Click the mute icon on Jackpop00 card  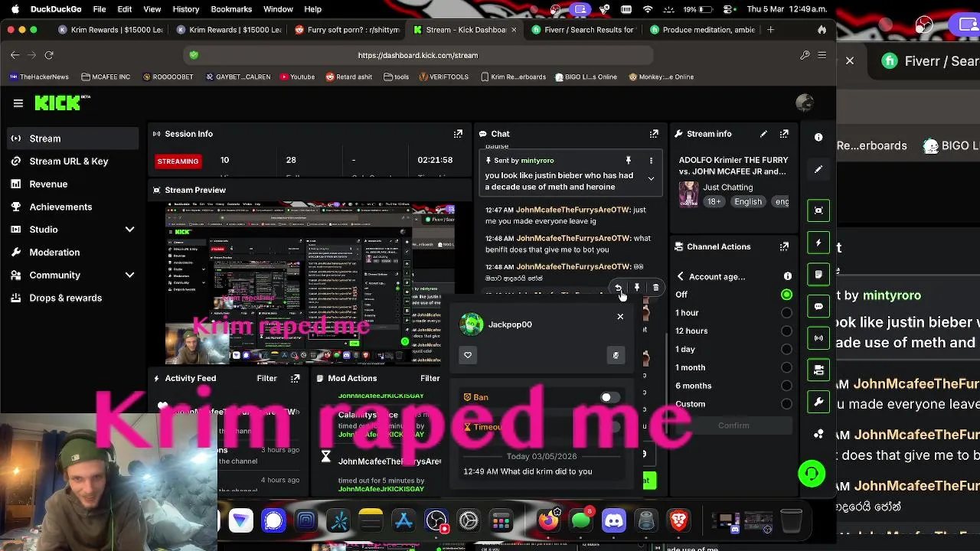pyautogui.click(x=616, y=354)
